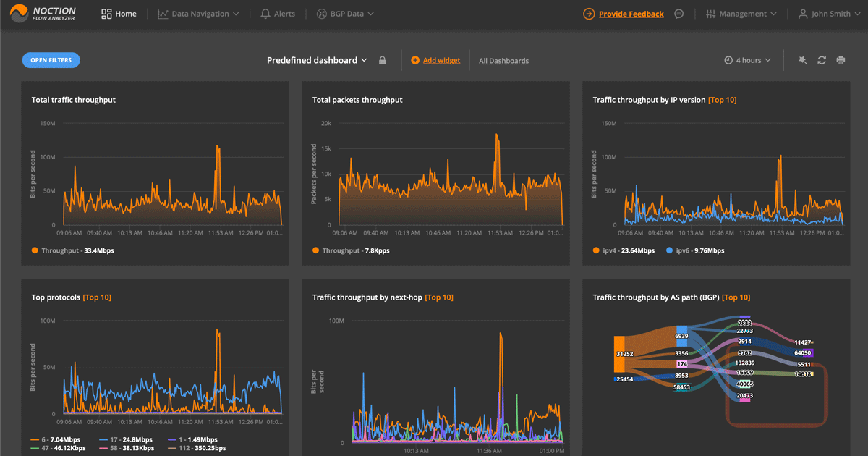Click Sankey node AS 58453
The width and height of the screenshot is (868, 456).
click(681, 387)
